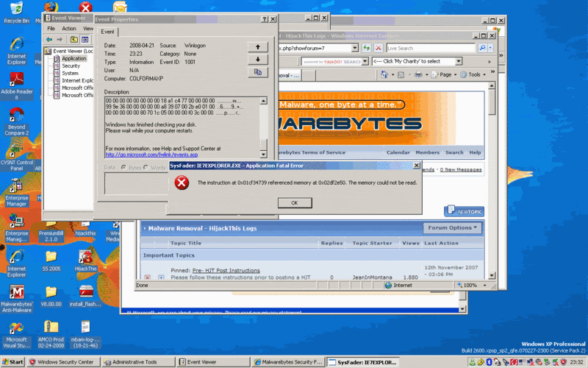Viewport: 588px width, 368px height.
Task: Click the Help link on Malwarebytes forum
Action: (x=475, y=152)
